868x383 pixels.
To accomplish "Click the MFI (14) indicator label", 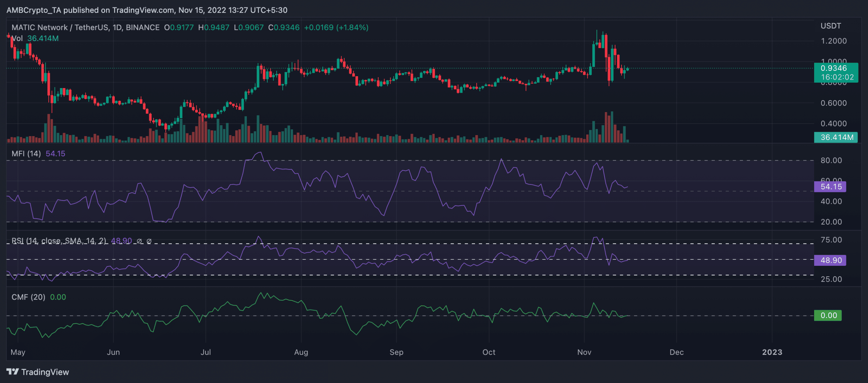I will [x=26, y=154].
